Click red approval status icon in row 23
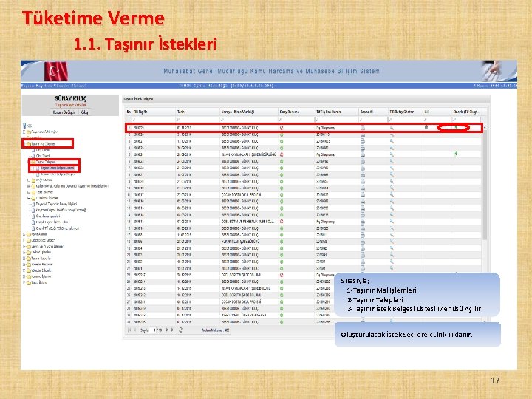This screenshot has height=399, width=532. [x=282, y=275]
